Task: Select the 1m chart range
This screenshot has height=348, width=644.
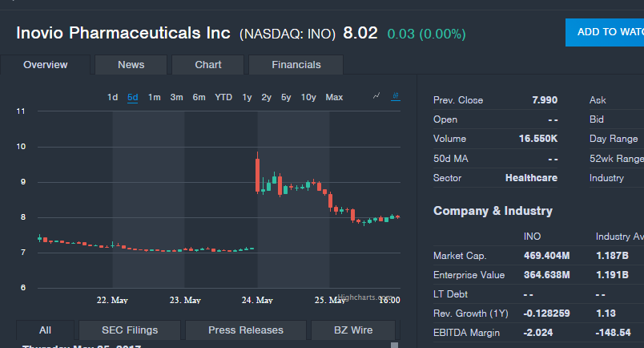Action: point(155,98)
